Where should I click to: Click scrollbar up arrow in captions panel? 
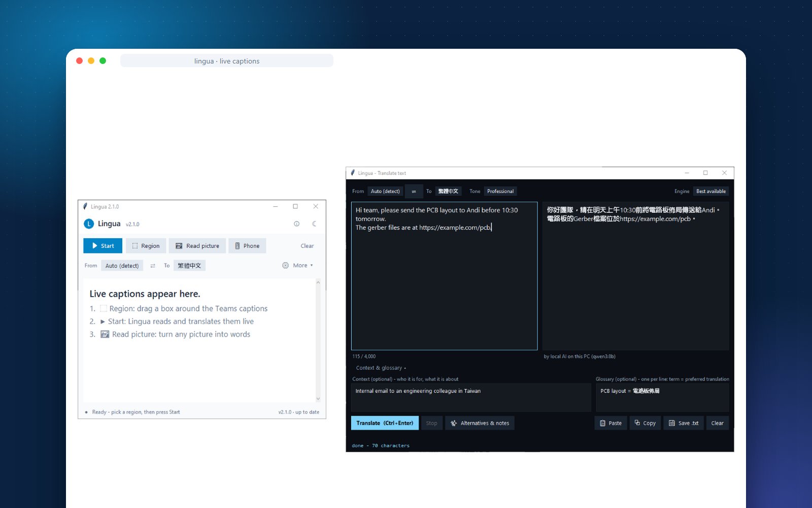pos(318,282)
